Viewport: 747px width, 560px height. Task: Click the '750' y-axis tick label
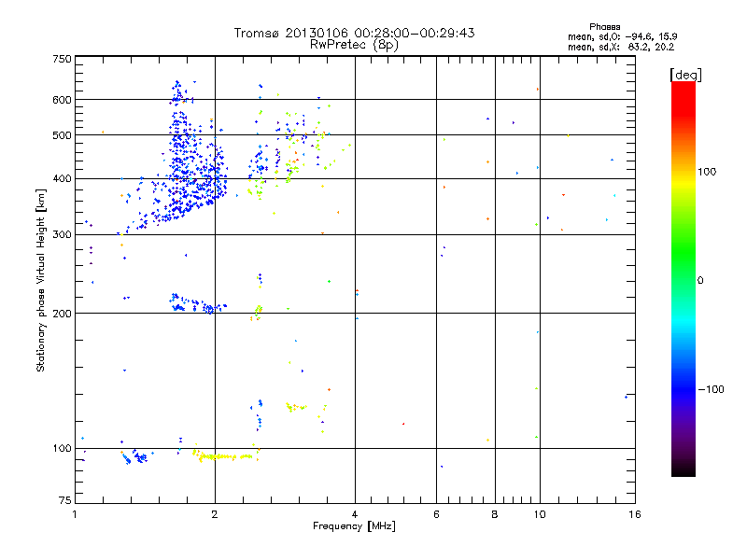[x=62, y=59]
